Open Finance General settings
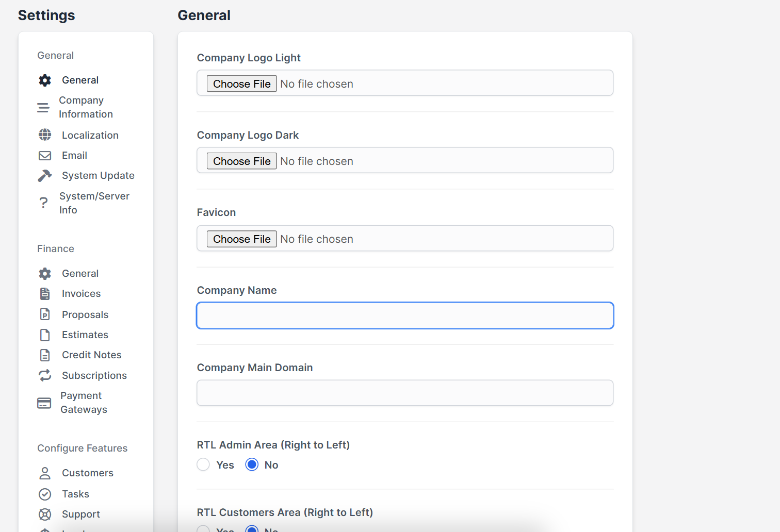Image resolution: width=780 pixels, height=532 pixels. 80,273
